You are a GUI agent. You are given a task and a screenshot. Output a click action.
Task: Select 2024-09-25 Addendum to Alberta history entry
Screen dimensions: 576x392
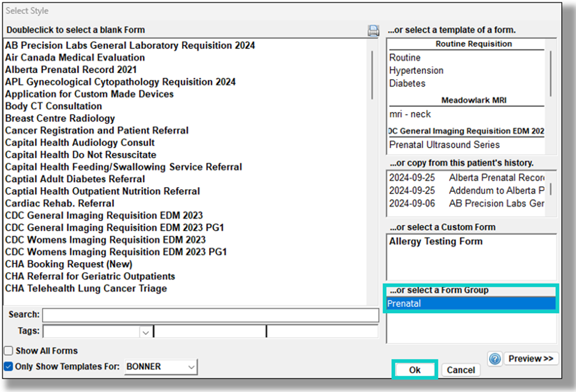(467, 191)
